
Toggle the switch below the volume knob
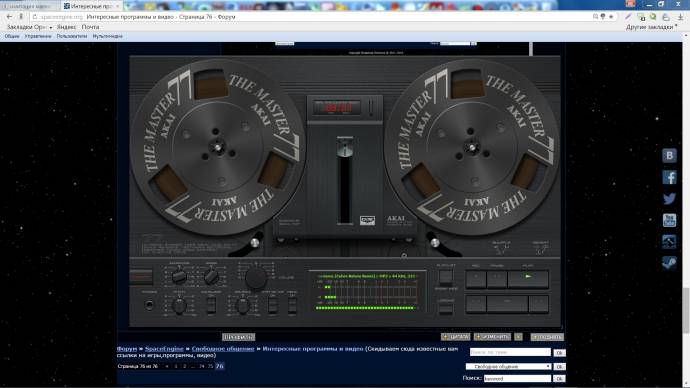pos(272,305)
